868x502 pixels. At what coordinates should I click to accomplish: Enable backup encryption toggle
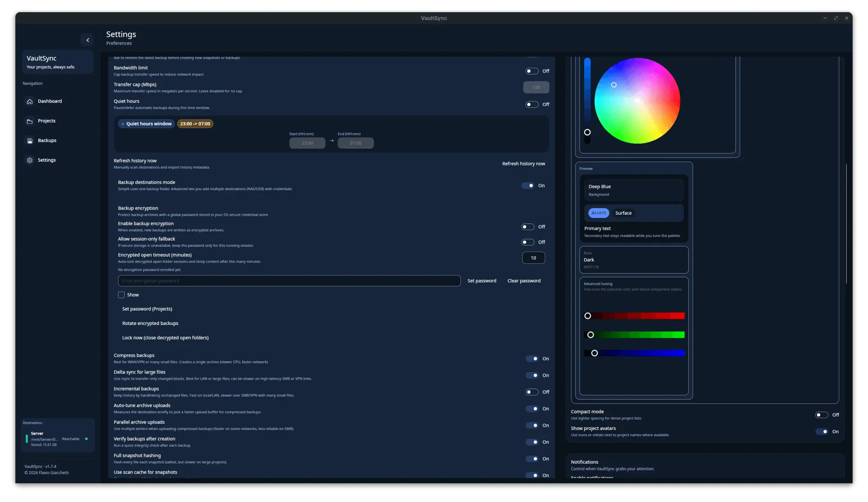[x=528, y=227]
